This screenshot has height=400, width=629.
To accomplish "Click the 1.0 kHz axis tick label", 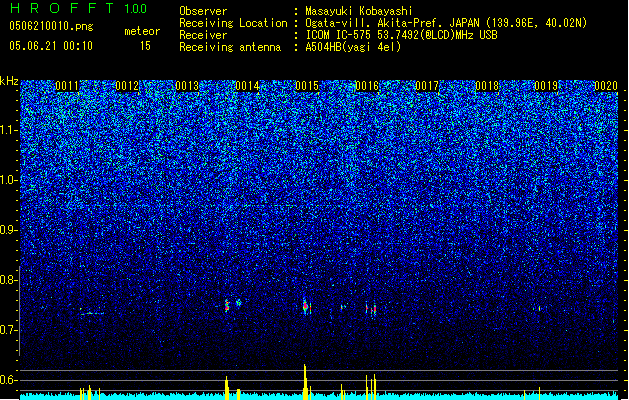I will [x=9, y=180].
